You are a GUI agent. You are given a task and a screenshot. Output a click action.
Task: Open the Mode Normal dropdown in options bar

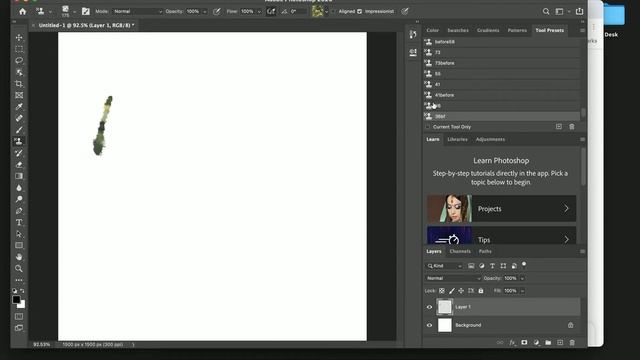(x=137, y=11)
